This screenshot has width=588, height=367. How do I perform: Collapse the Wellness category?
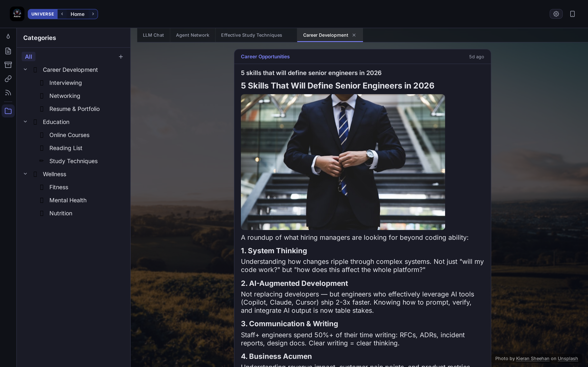coord(25,174)
